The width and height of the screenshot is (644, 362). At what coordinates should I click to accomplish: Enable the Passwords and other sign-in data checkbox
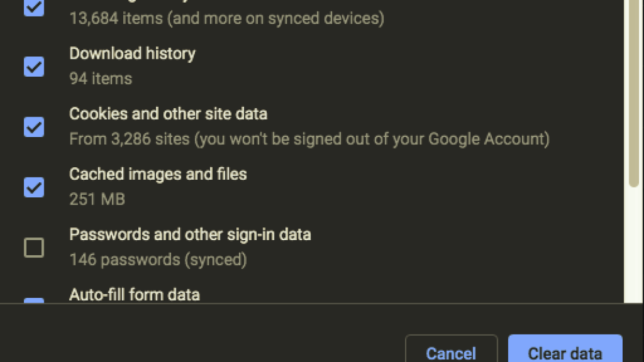point(34,248)
